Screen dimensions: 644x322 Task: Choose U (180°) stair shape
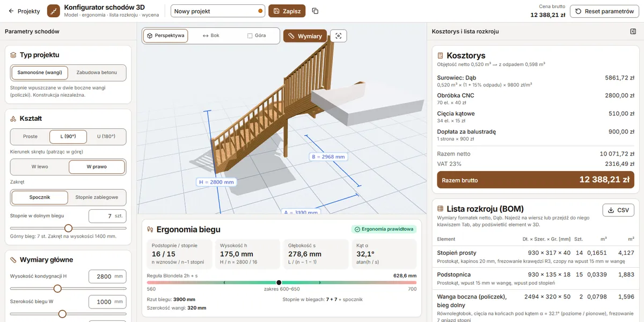(x=106, y=136)
